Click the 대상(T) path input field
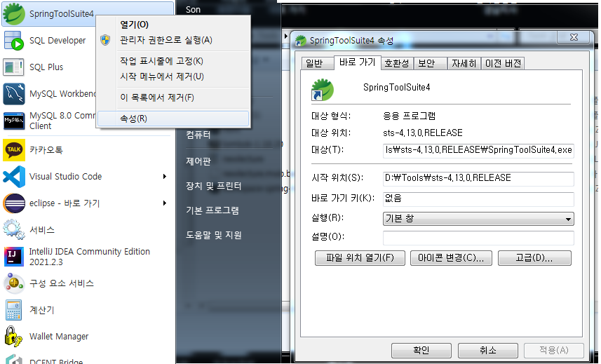Viewport: 601px width, 364px height. pos(478,150)
